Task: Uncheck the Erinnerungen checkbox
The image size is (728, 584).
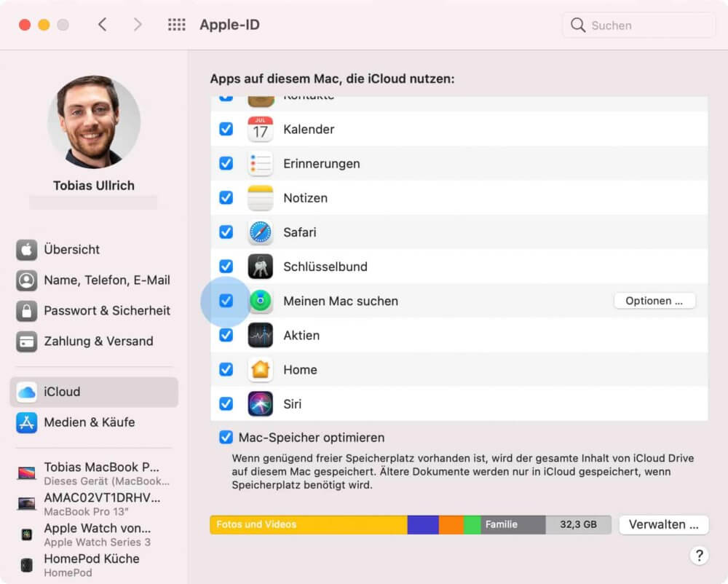Action: 226,163
